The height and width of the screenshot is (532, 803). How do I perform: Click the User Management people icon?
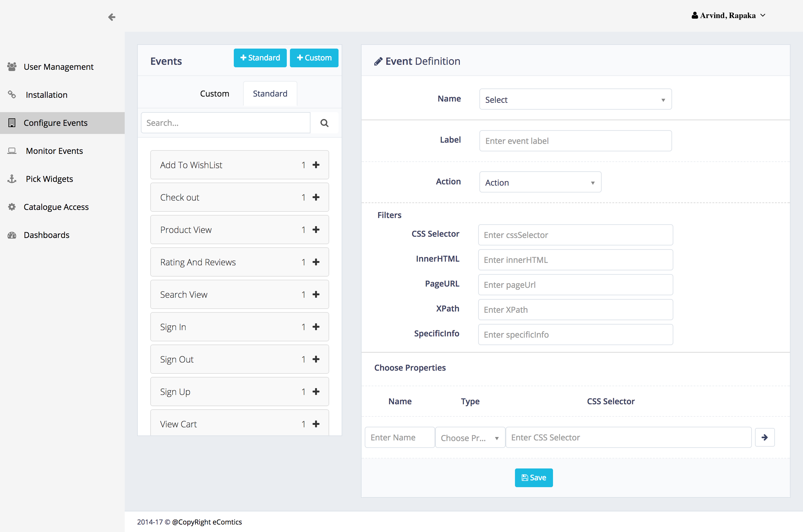(x=12, y=67)
